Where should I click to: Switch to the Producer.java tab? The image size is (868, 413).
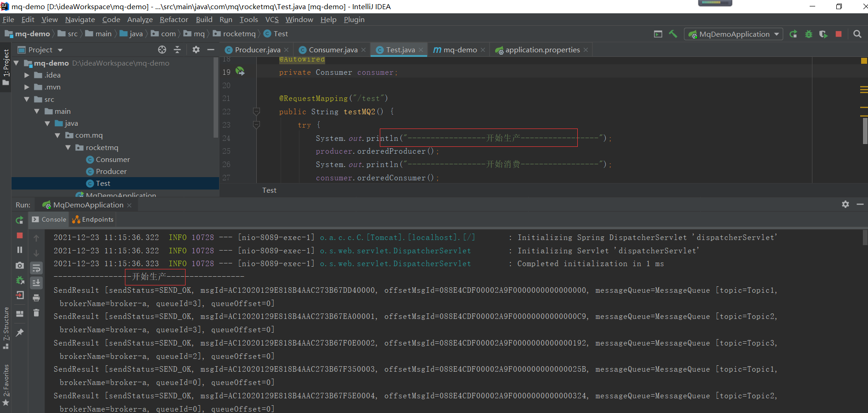[257, 50]
